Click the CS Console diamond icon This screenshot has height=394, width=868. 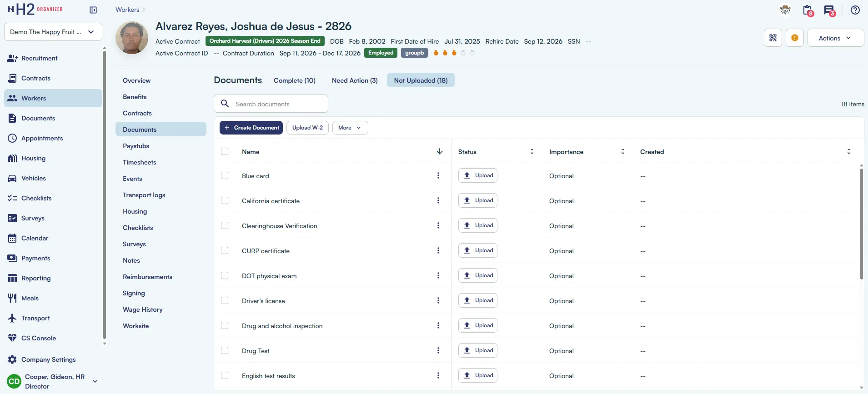(12, 338)
